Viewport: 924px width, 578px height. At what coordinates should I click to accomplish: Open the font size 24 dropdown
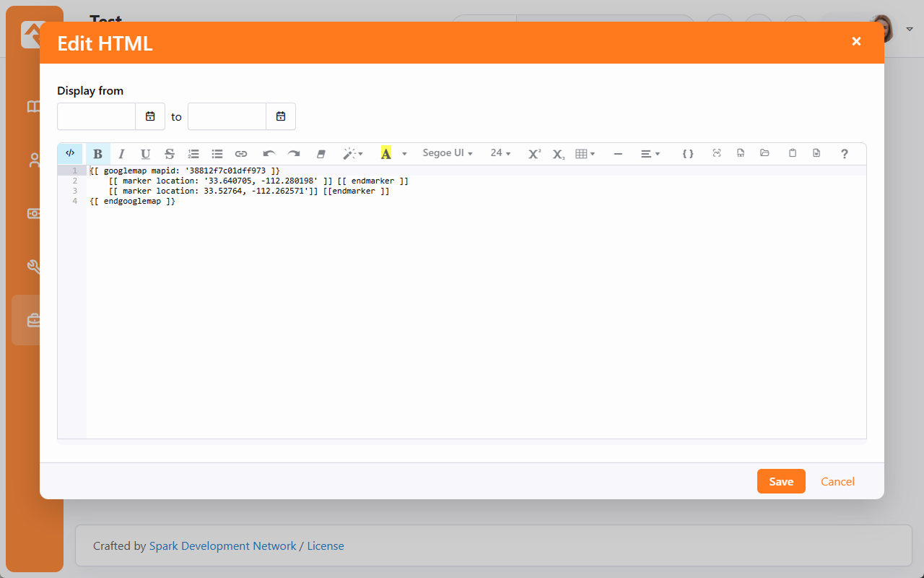(x=500, y=153)
